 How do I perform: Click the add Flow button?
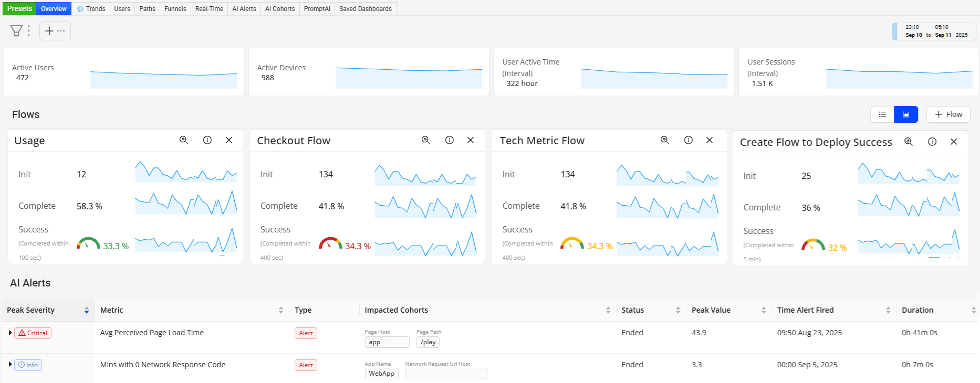coord(948,114)
